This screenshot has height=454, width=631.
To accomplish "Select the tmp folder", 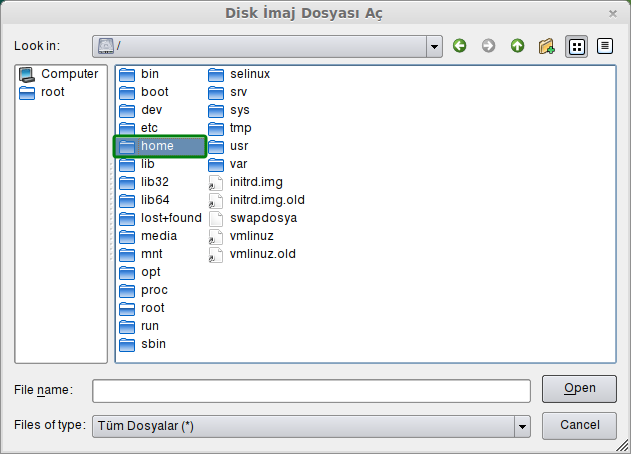I will click(x=230, y=128).
